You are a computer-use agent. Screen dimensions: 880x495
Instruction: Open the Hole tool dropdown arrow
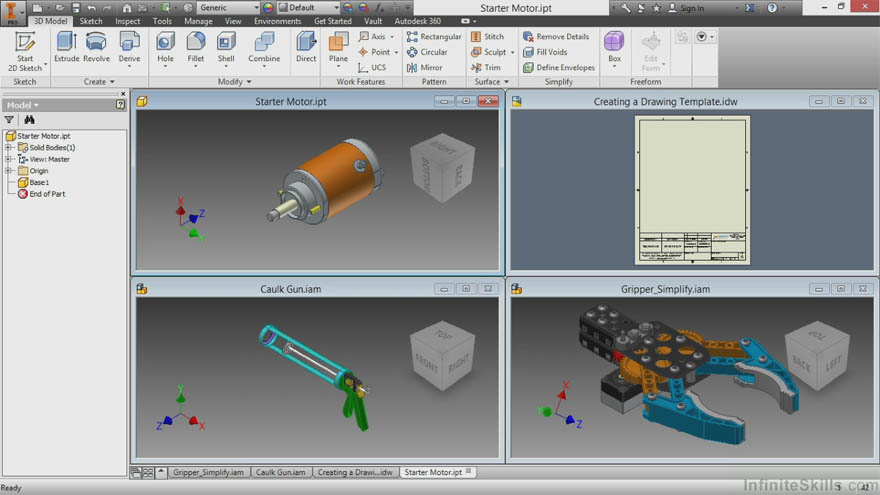coord(165,67)
